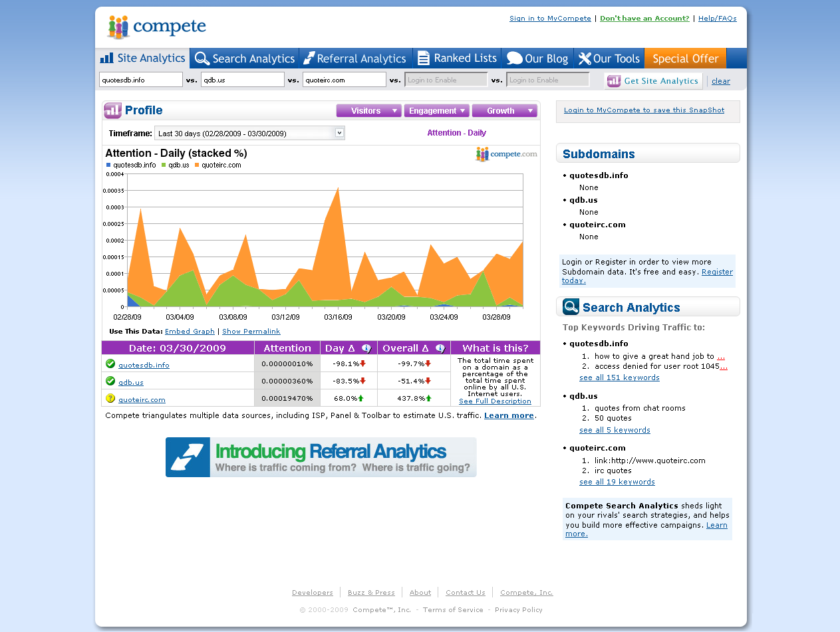Click the Embed Graph link
The image size is (840, 632).
pos(190,331)
